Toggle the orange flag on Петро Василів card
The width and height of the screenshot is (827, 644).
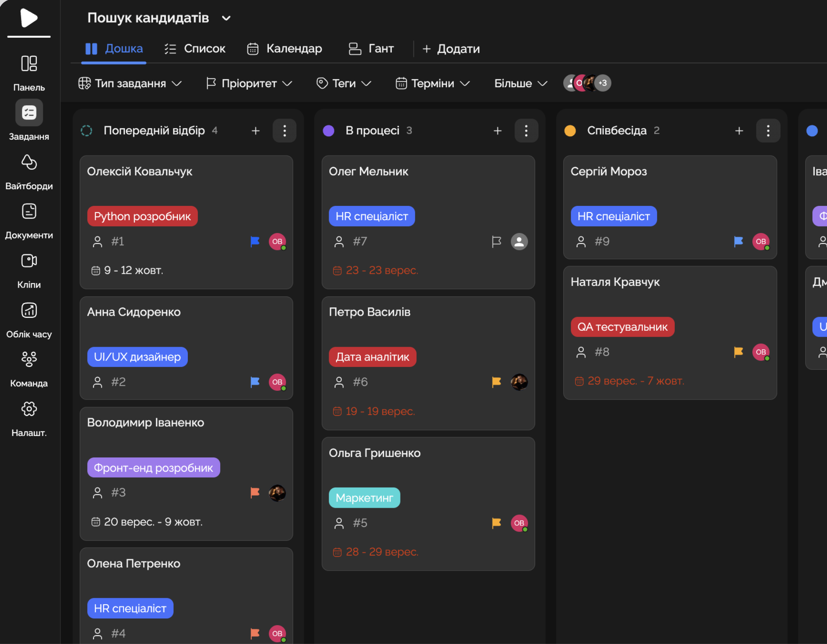[x=497, y=382]
